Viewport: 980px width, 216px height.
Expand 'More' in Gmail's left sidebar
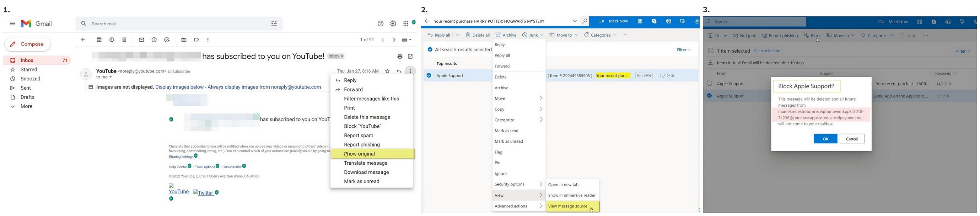(26, 107)
